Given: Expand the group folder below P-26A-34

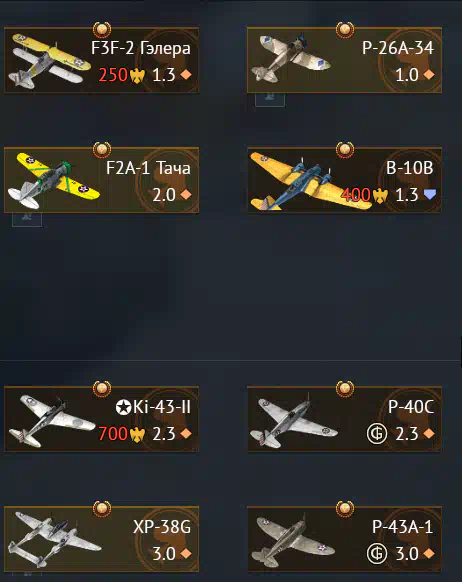Looking at the screenshot, I should tap(270, 99).
